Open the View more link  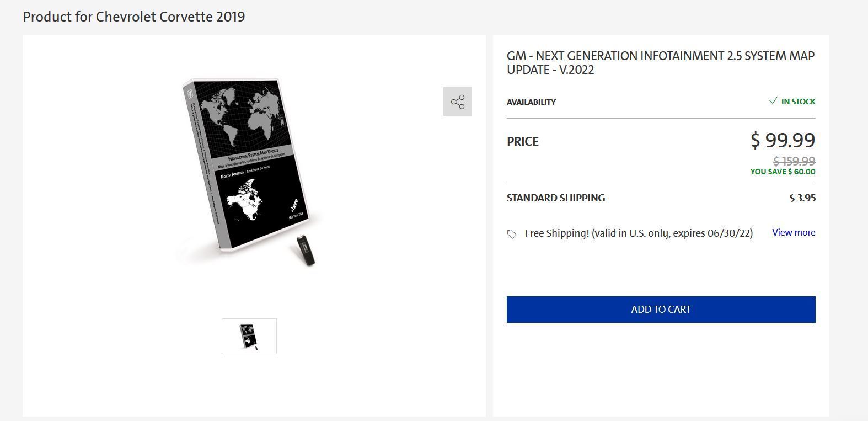pyautogui.click(x=794, y=232)
